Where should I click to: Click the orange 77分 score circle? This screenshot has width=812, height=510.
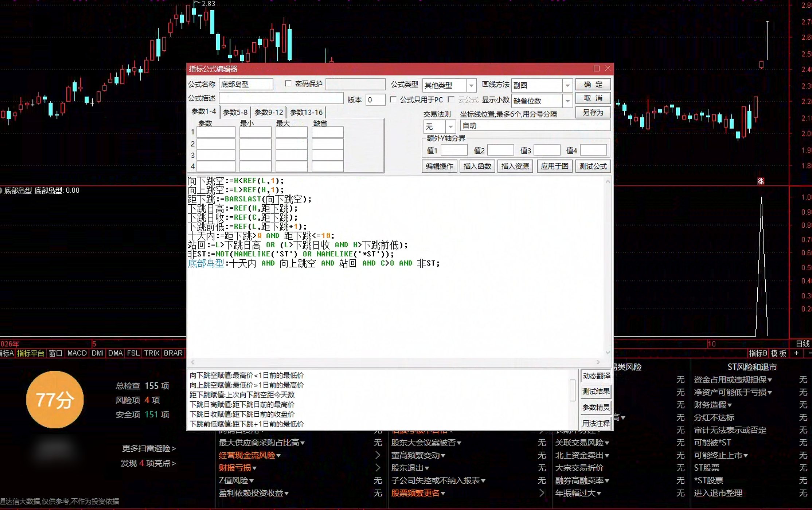(55, 399)
